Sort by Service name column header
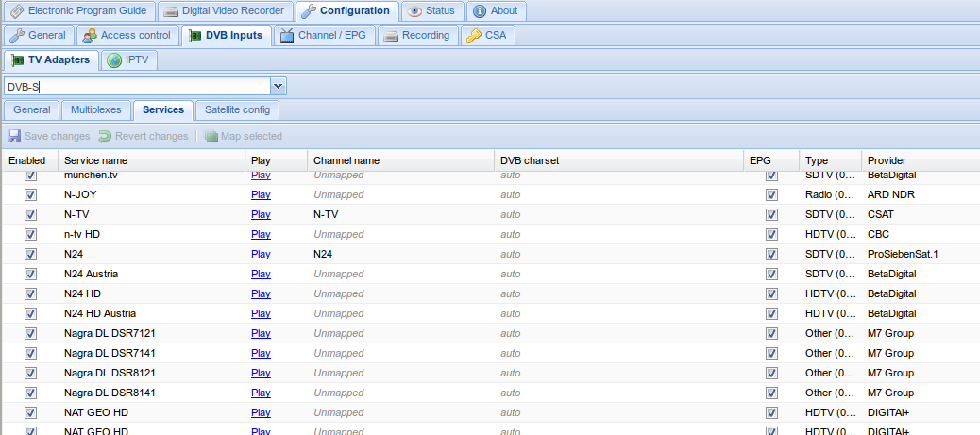The width and height of the screenshot is (980, 435). pos(152,160)
